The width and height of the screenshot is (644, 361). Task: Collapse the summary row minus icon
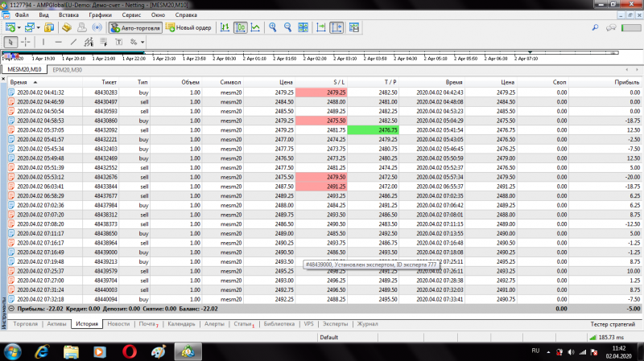(11, 309)
